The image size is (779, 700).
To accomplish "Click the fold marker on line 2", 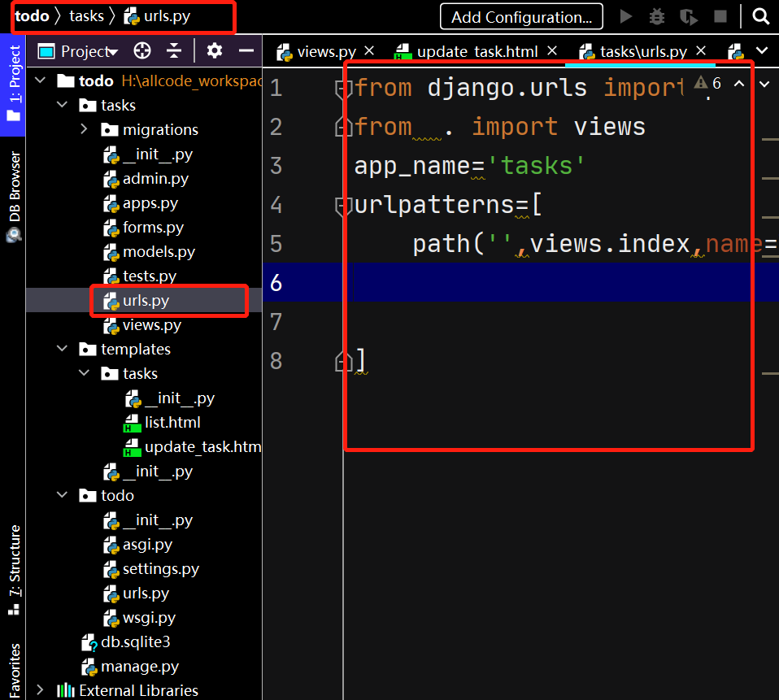I will coord(342,127).
